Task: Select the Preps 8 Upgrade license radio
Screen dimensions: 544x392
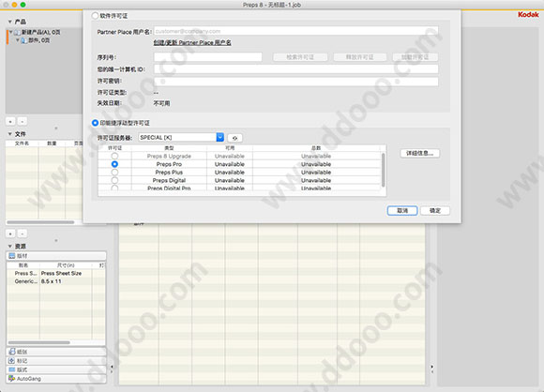Action: tap(114, 156)
